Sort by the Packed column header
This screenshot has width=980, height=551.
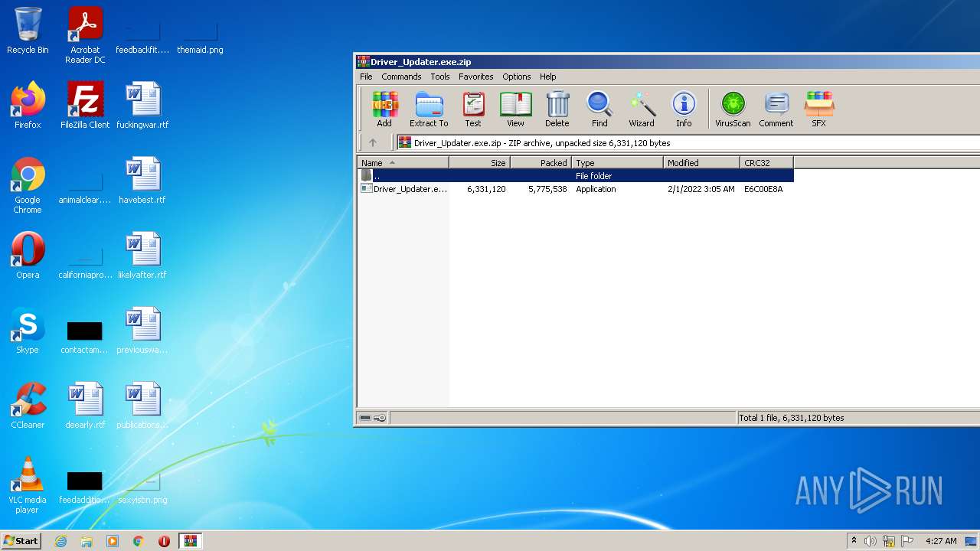541,162
